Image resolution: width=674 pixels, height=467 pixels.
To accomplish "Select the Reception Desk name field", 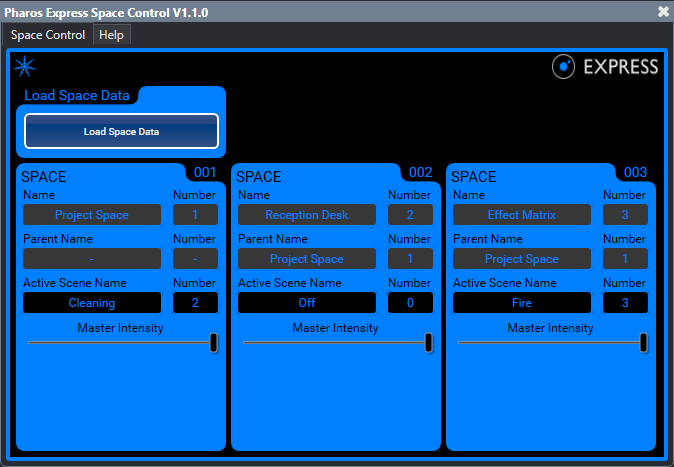I will [x=307, y=215].
